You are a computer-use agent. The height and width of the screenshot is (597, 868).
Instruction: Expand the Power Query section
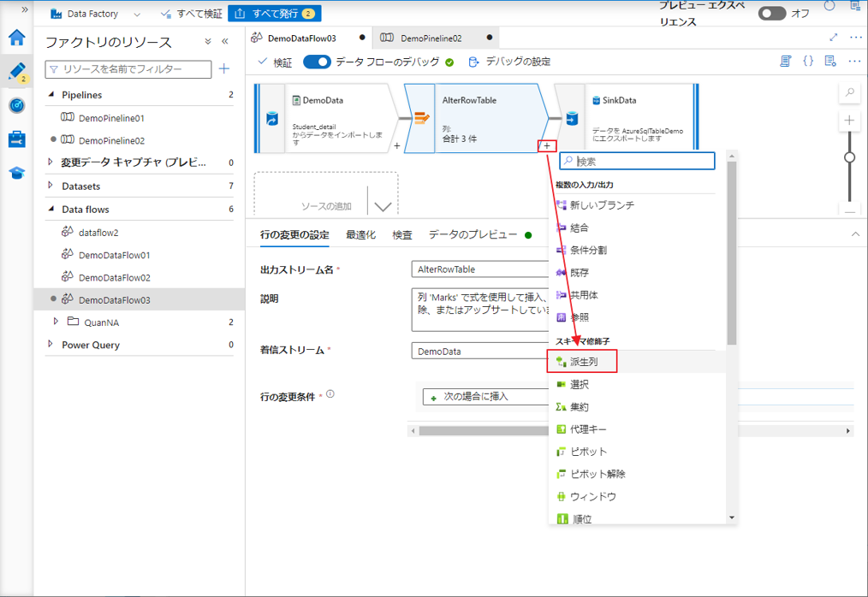click(51, 344)
